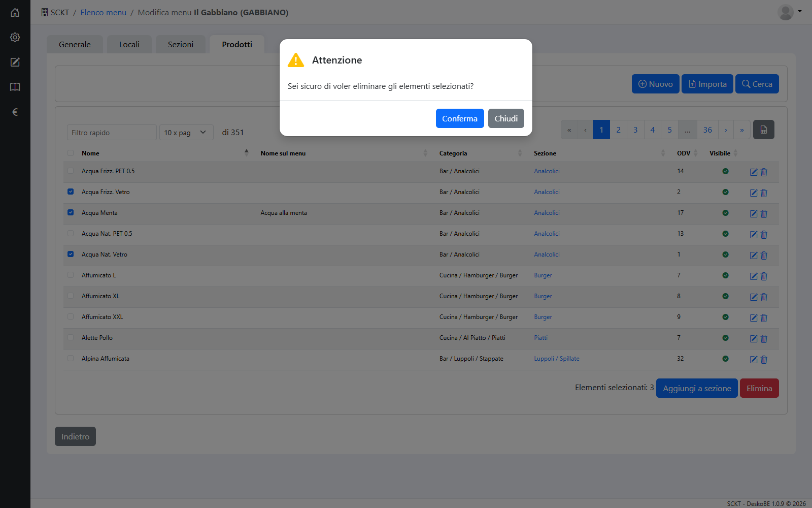
Task: Open settings gear in sidebar
Action: click(15, 38)
